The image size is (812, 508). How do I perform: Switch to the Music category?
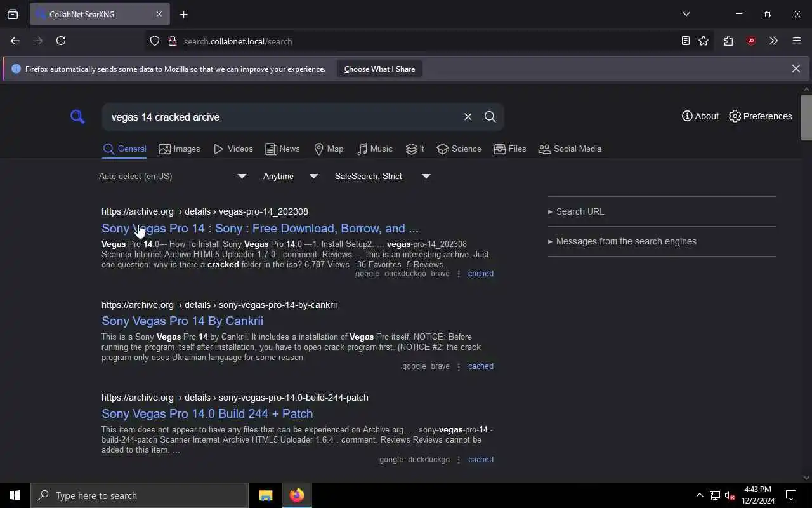click(x=375, y=149)
